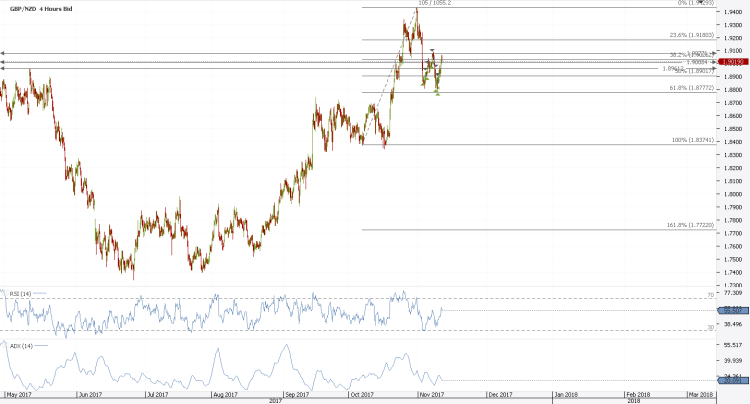Click the 1.9400 price axis value
750x404 pixels.
733,12
